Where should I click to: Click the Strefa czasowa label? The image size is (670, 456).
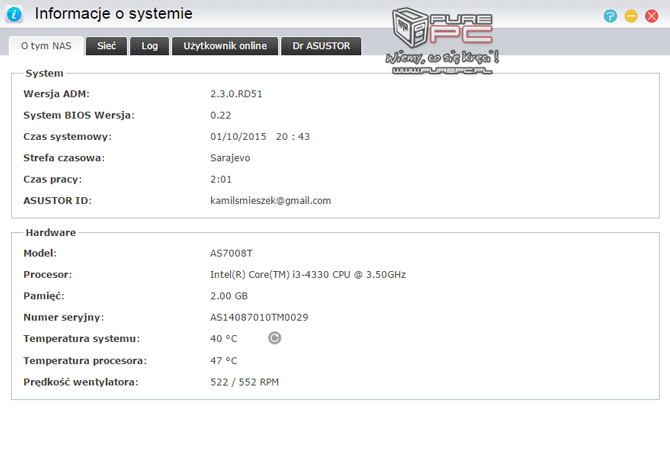point(64,158)
